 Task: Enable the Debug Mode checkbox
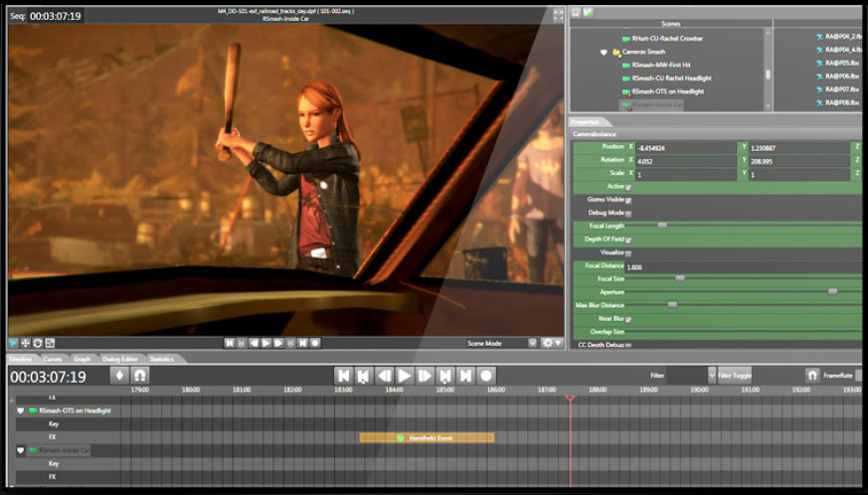click(628, 213)
